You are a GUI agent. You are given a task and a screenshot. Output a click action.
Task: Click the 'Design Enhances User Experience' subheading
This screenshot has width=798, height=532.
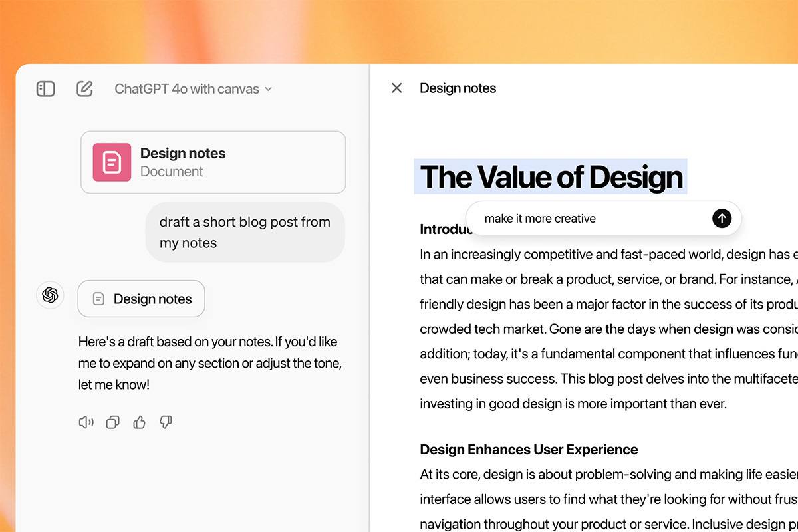pyautogui.click(x=529, y=450)
